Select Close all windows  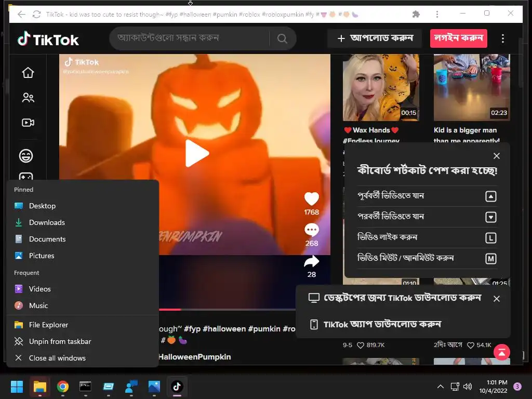coord(83,358)
